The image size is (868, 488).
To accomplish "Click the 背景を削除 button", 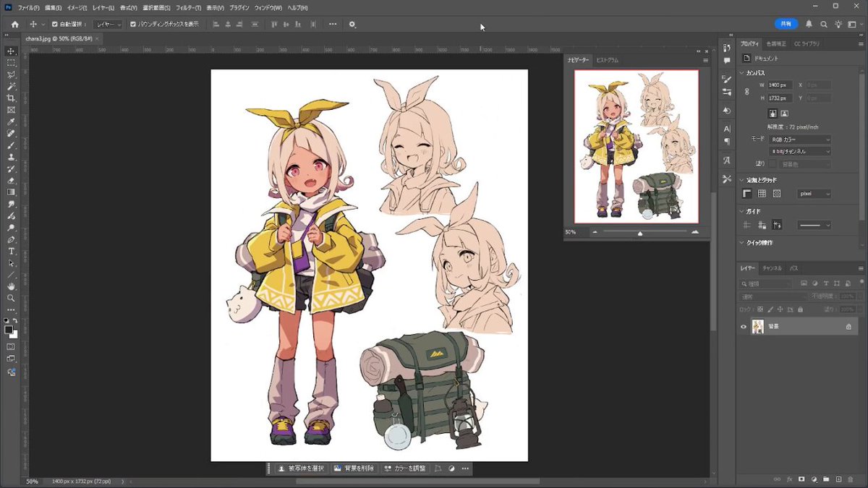I will (x=354, y=468).
